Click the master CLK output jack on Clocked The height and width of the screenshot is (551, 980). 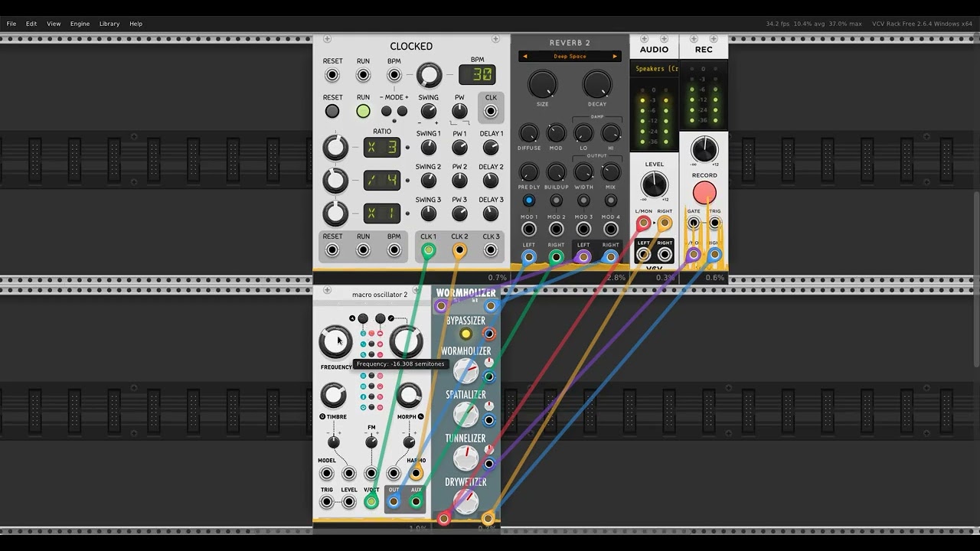click(x=491, y=112)
